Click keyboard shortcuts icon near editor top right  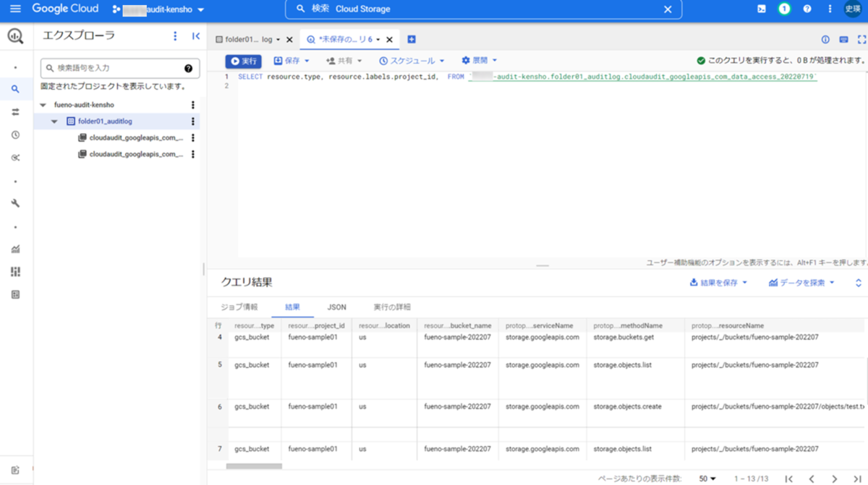pyautogui.click(x=843, y=40)
